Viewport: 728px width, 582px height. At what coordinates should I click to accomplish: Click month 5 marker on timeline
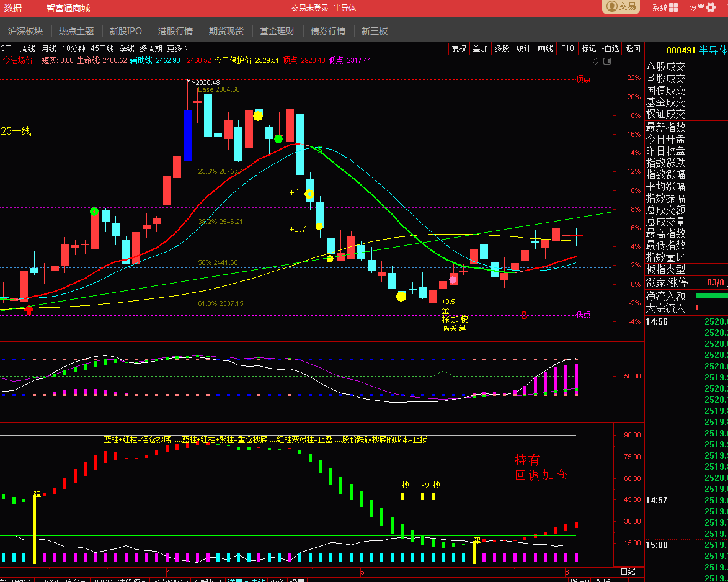pyautogui.click(x=362, y=572)
